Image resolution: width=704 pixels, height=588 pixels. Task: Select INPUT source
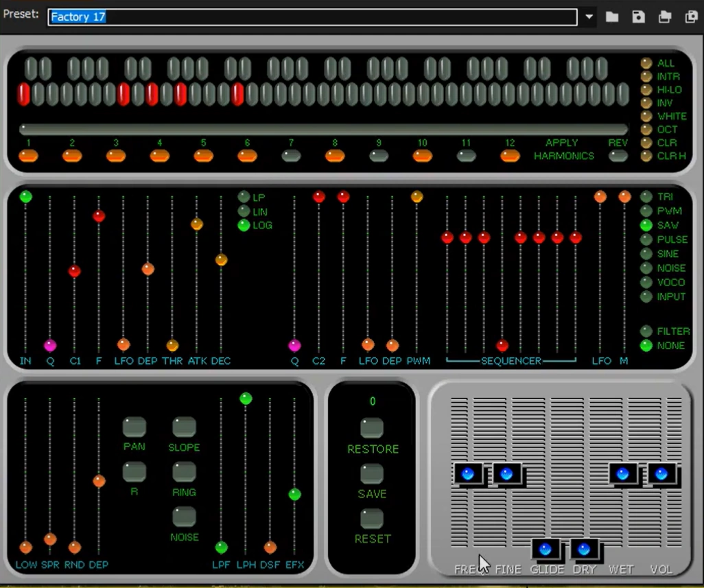[x=646, y=296]
